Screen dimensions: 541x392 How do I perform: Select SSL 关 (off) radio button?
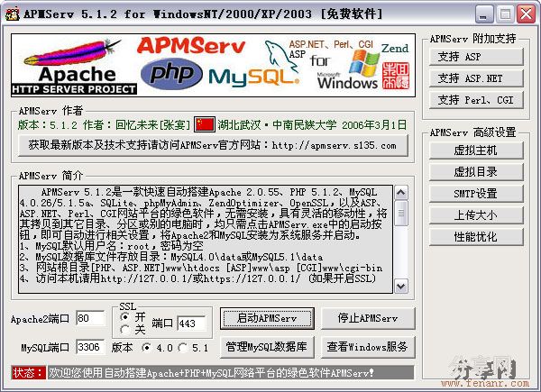pyautogui.click(x=125, y=330)
